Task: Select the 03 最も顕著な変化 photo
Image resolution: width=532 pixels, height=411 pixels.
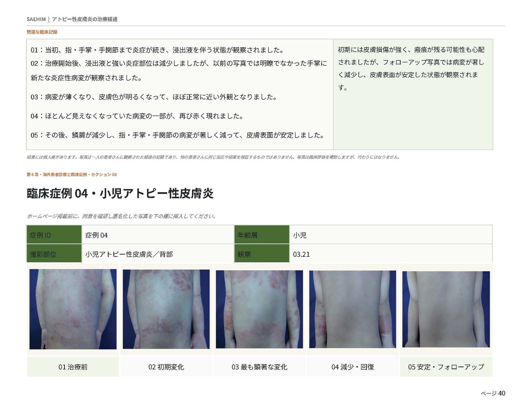Action: (x=259, y=309)
